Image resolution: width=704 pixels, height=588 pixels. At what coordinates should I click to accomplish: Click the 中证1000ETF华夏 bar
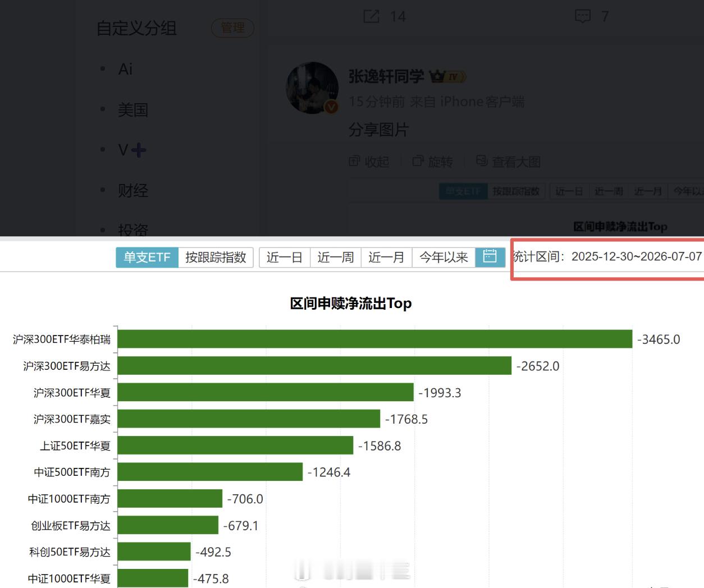pos(153,578)
